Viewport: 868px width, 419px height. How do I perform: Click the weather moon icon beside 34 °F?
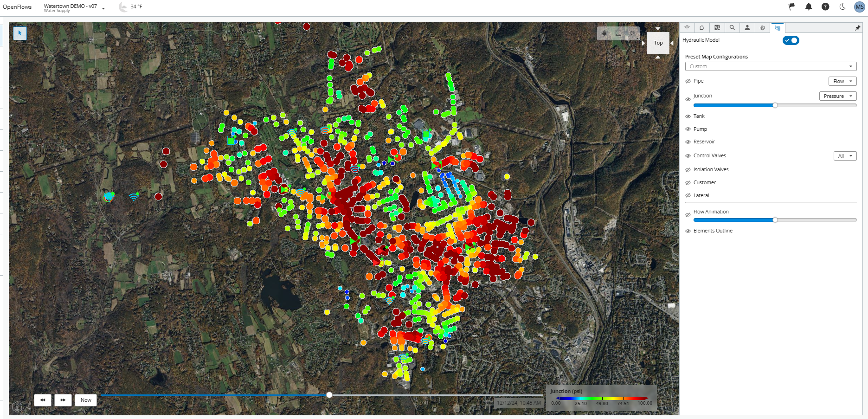pos(123,6)
